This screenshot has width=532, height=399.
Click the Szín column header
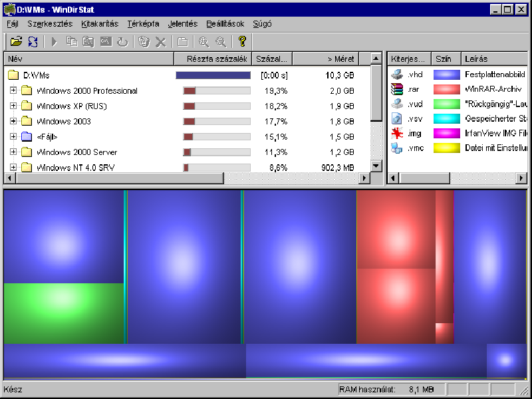[446, 59]
